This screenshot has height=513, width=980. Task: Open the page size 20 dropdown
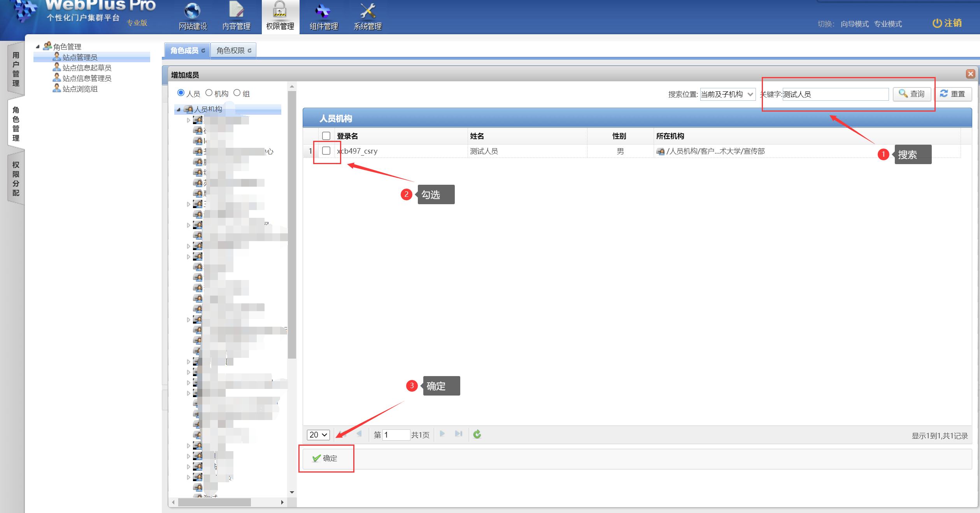318,434
